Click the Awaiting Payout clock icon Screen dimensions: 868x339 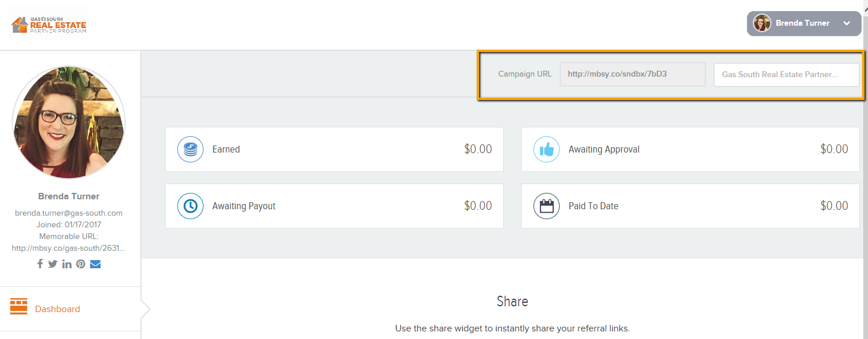pos(190,206)
